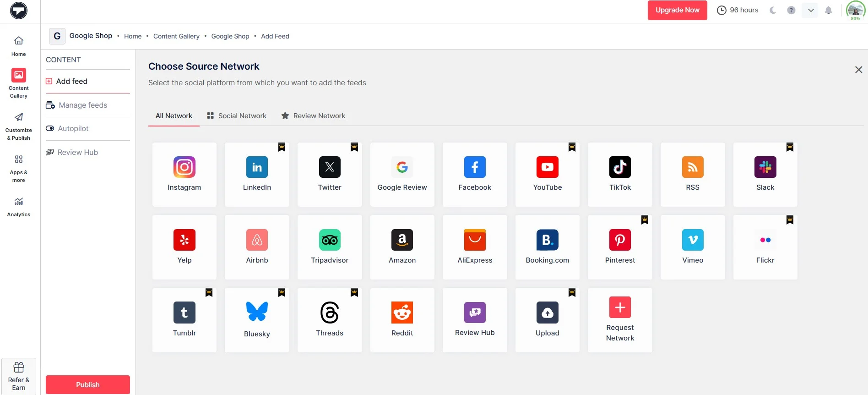Open the user profile avatar menu
This screenshot has height=395, width=868.
tap(855, 10)
